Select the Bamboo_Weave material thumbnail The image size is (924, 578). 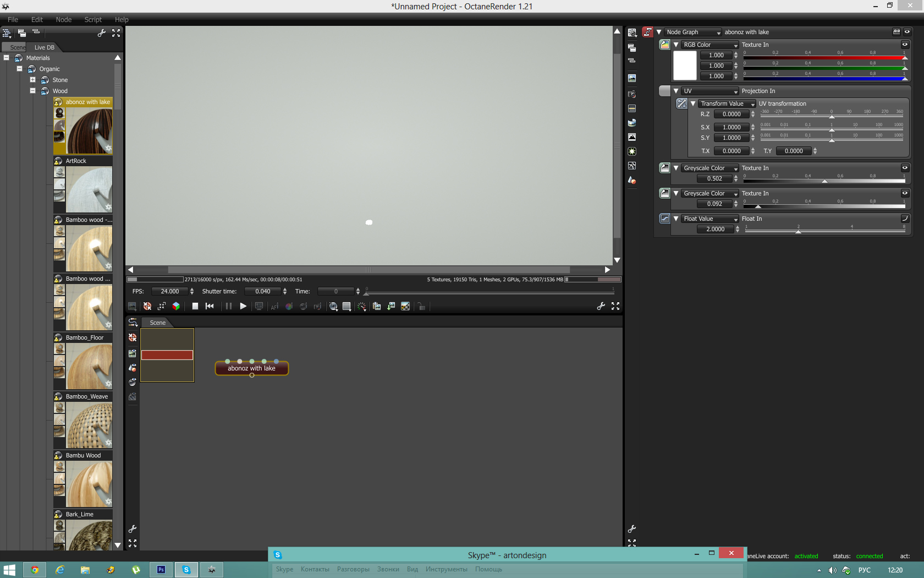coord(89,425)
